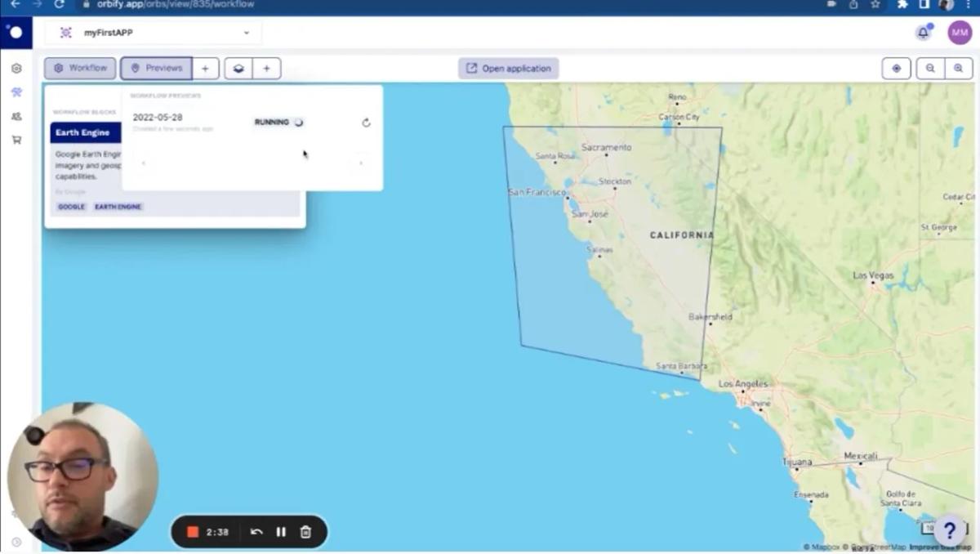Center map with the locate target button

[896, 69]
